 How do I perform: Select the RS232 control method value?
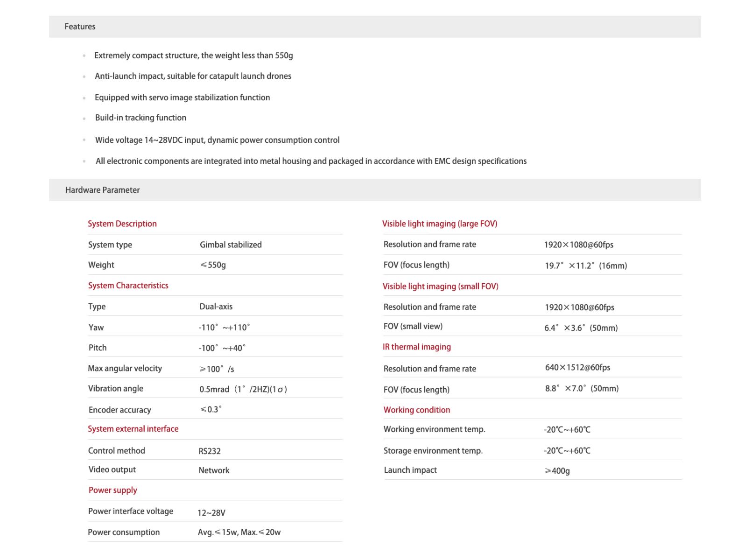(210, 451)
